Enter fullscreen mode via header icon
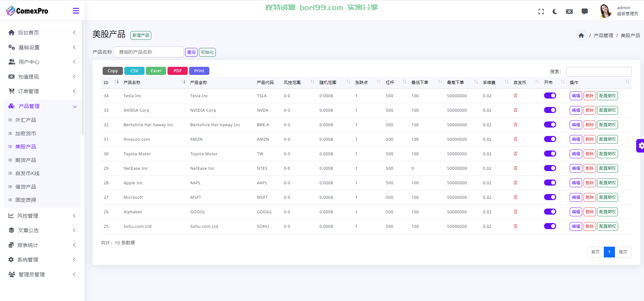644x301 pixels. (541, 11)
